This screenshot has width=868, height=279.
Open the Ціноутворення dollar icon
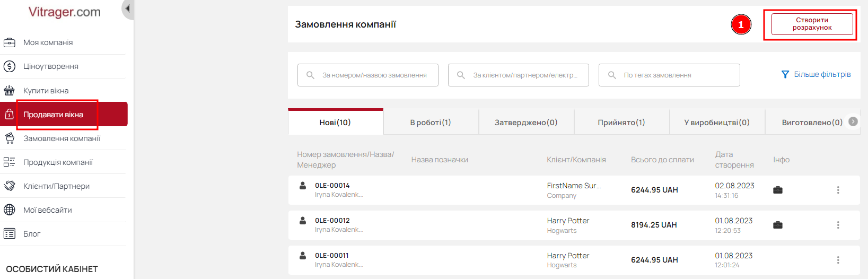(x=10, y=66)
